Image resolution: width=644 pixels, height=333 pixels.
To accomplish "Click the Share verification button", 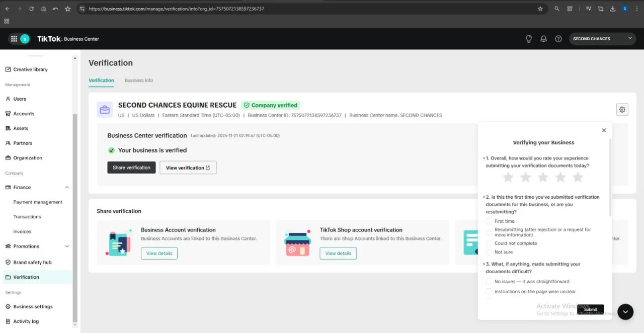I will (131, 168).
